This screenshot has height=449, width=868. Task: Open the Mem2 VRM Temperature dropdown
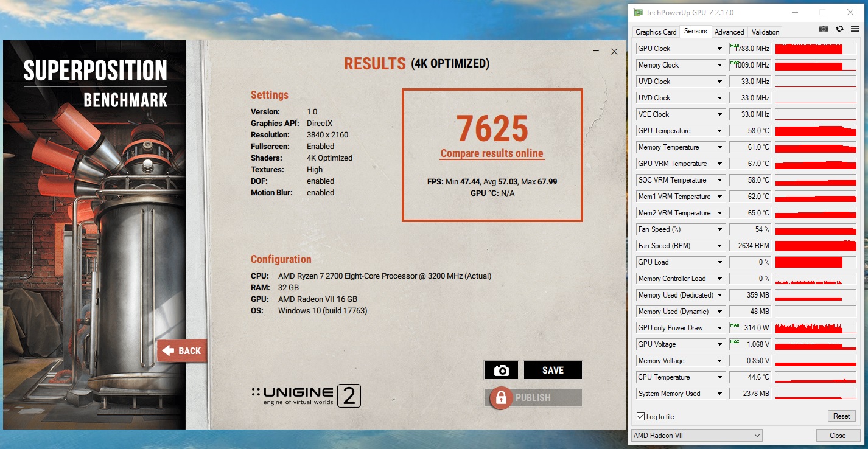tap(719, 213)
